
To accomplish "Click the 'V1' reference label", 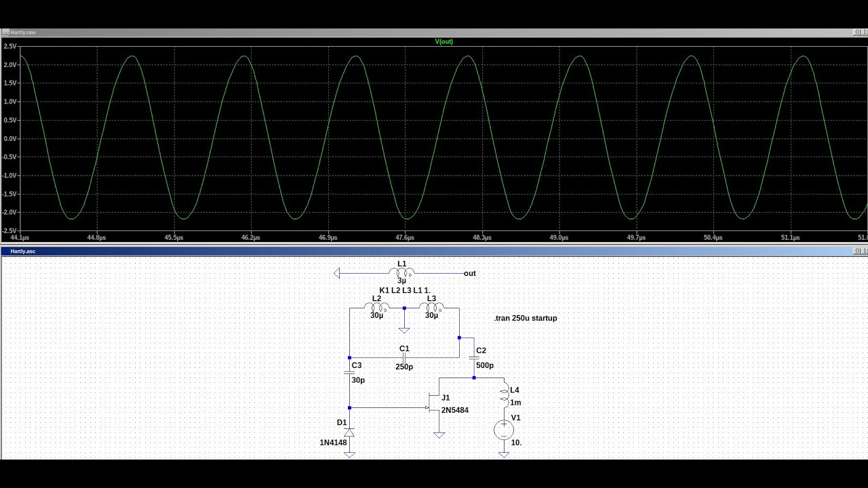I will [516, 418].
